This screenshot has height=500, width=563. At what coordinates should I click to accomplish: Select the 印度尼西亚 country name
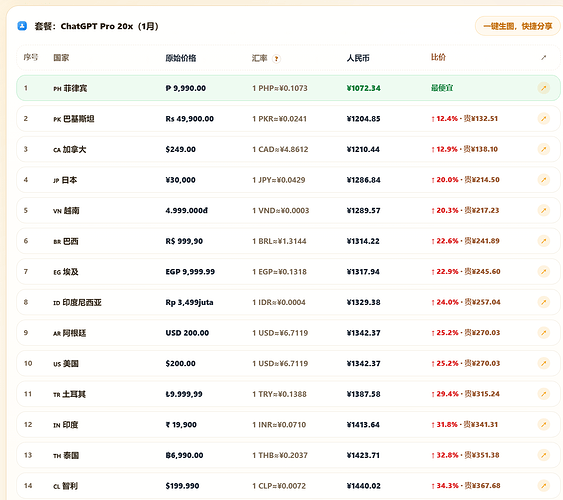[x=82, y=302]
